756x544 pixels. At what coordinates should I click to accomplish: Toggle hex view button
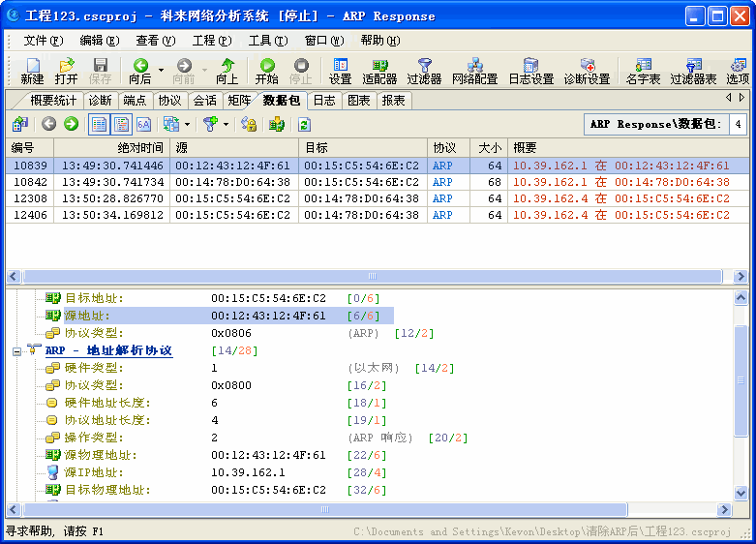[143, 125]
